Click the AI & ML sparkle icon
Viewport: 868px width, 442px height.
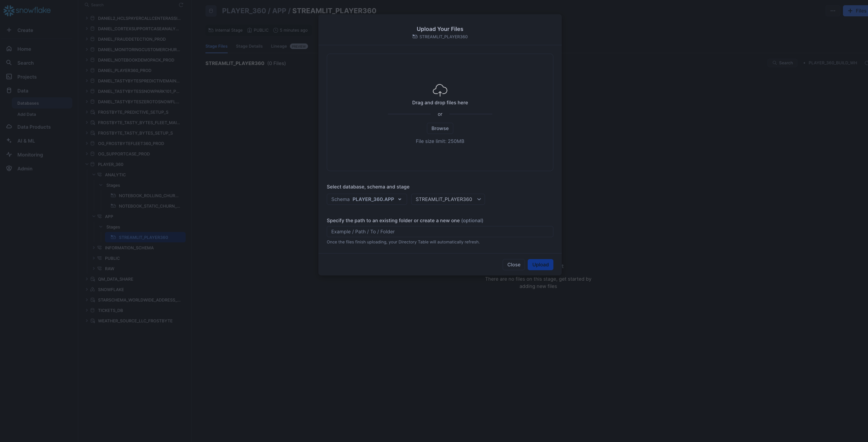(x=9, y=141)
